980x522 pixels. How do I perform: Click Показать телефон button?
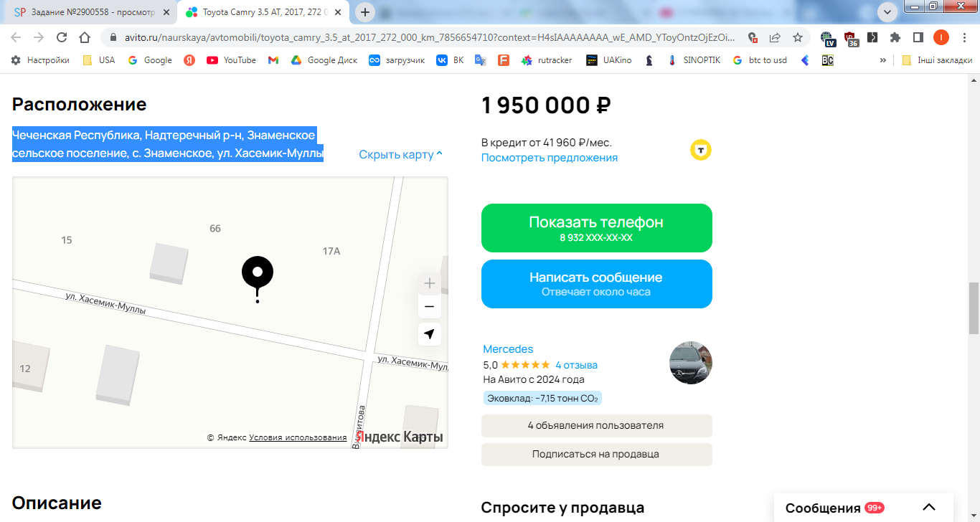597,228
